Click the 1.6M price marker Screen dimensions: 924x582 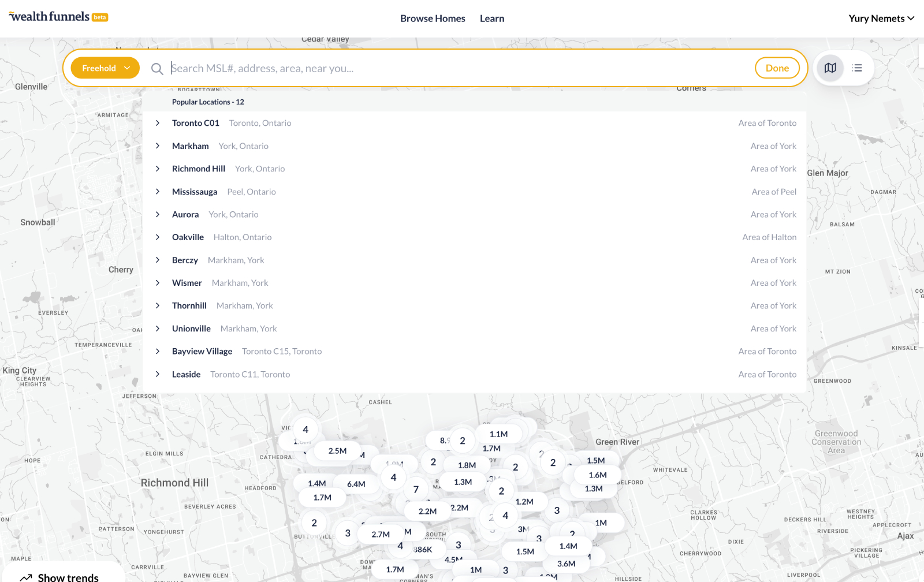tap(598, 475)
